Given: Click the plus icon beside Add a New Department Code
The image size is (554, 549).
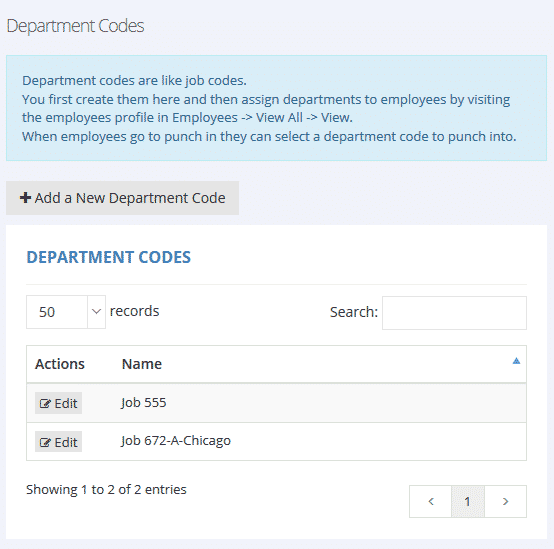Looking at the screenshot, I should click(25, 198).
